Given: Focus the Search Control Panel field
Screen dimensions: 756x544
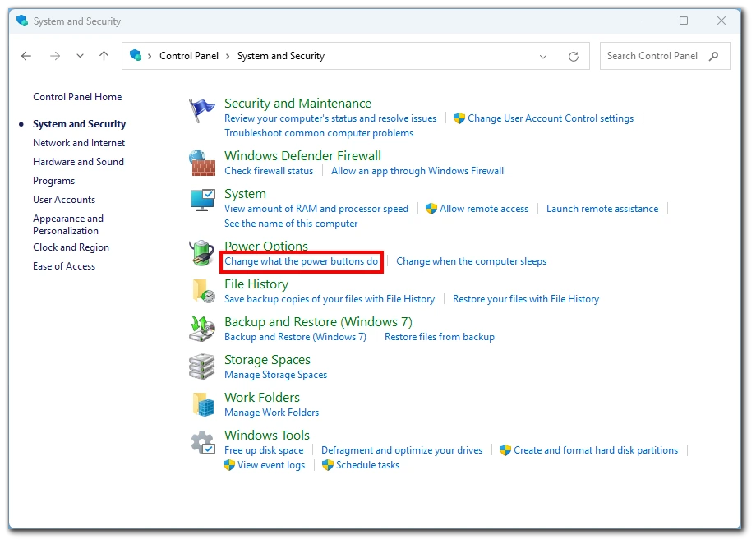Looking at the screenshot, I should [665, 56].
